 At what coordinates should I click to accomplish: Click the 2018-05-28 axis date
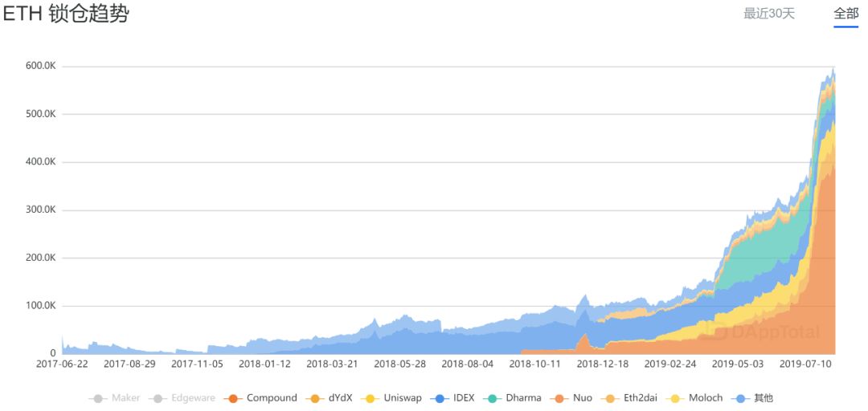click(x=399, y=364)
